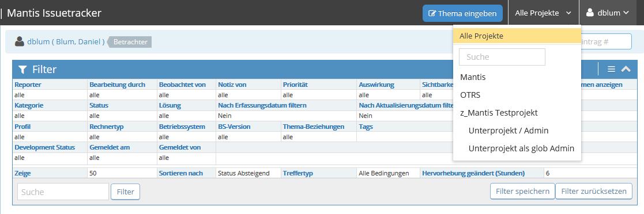
Task: Click the filter Suche text field
Action: pos(63,192)
